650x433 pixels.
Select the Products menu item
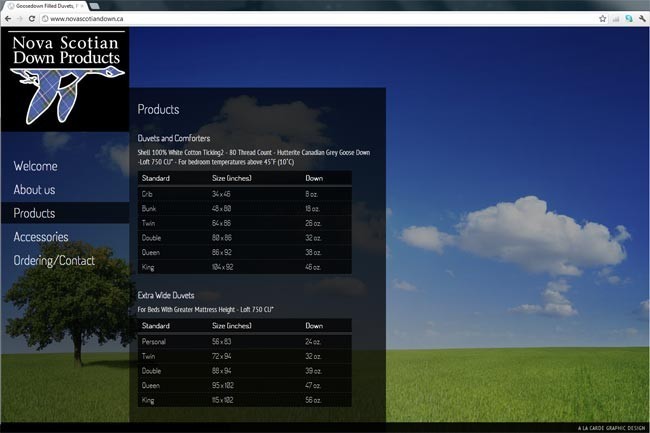coord(34,213)
